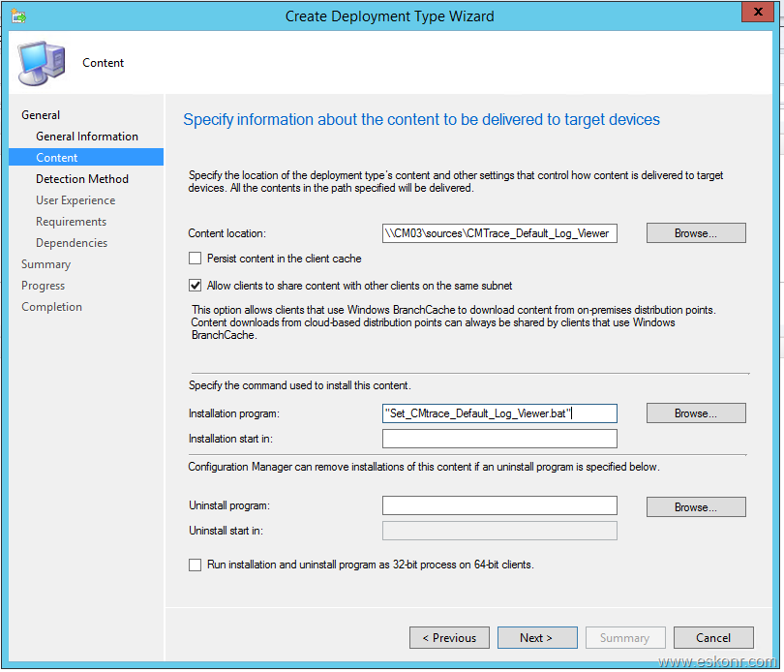The width and height of the screenshot is (784, 672).
Task: Browse for the content location
Action: coord(696,233)
